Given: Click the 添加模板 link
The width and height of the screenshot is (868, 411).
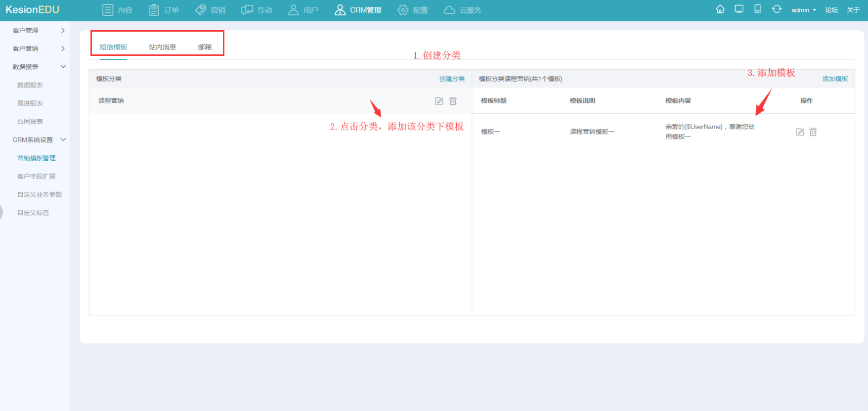Looking at the screenshot, I should 835,79.
